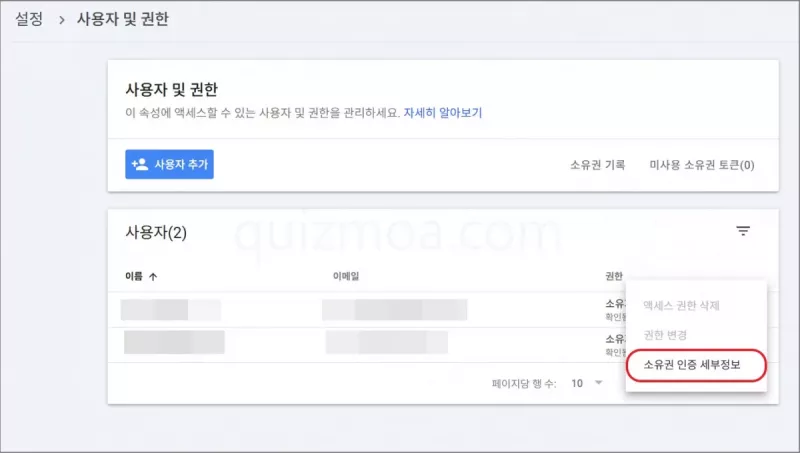Go back to 설정 in the breadcrumb
800x453 pixels.
pos(29,19)
